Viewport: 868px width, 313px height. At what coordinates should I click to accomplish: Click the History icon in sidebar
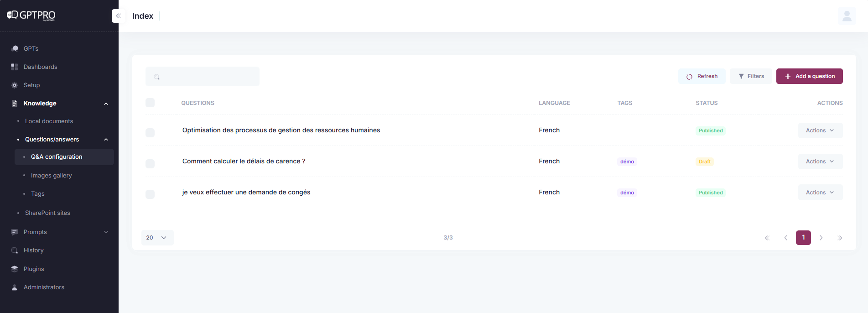click(15, 250)
